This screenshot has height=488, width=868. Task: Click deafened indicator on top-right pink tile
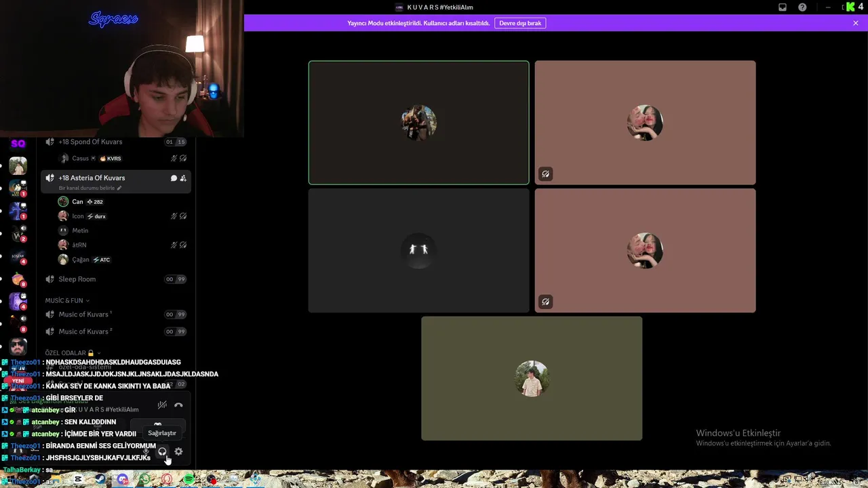pyautogui.click(x=545, y=174)
